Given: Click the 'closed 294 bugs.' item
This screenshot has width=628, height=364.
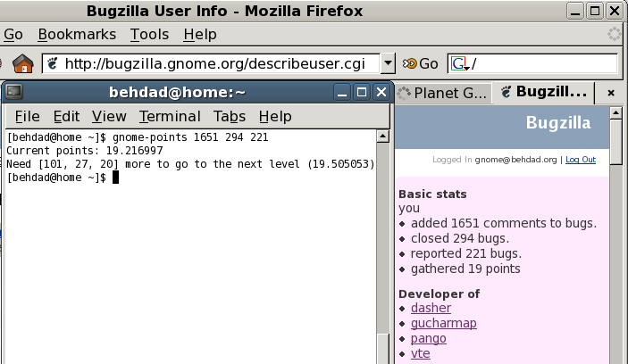Looking at the screenshot, I should point(460,238).
